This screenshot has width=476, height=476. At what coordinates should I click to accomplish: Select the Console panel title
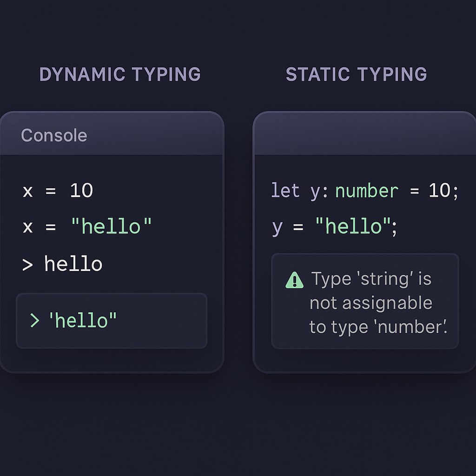coord(54,135)
